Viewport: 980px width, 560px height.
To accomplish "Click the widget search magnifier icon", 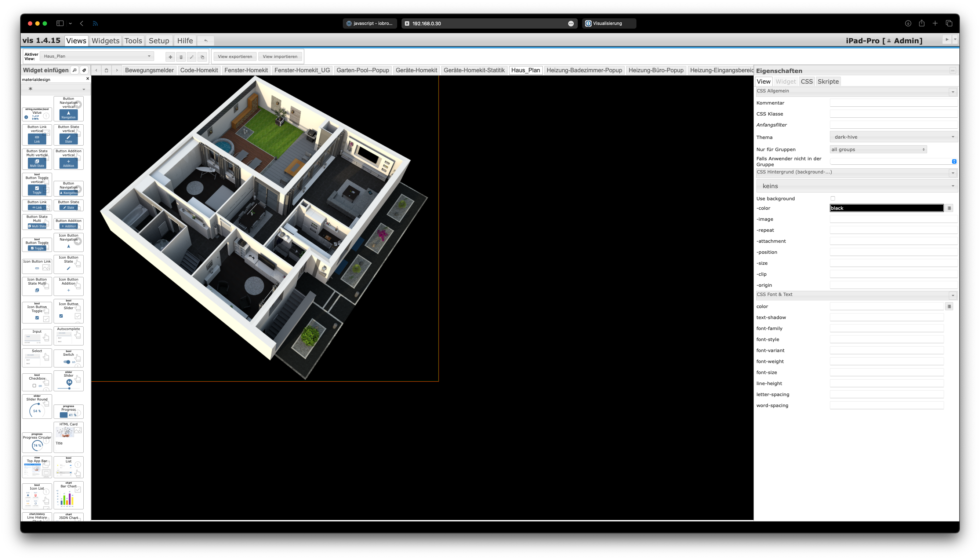I will pyautogui.click(x=75, y=70).
